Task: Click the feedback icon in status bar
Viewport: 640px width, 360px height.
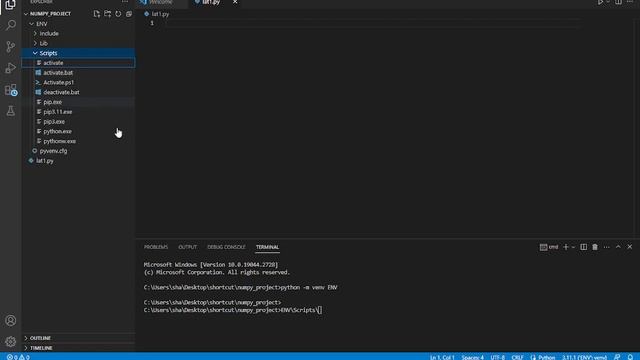Action: click(x=617, y=357)
